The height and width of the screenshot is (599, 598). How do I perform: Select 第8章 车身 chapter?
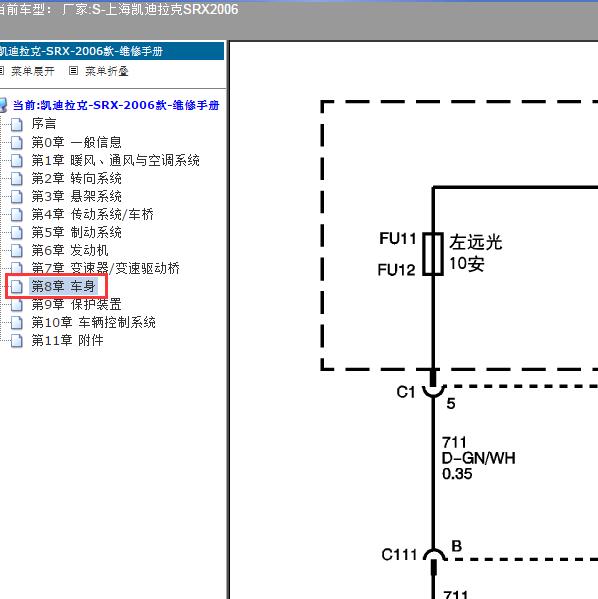tap(63, 286)
